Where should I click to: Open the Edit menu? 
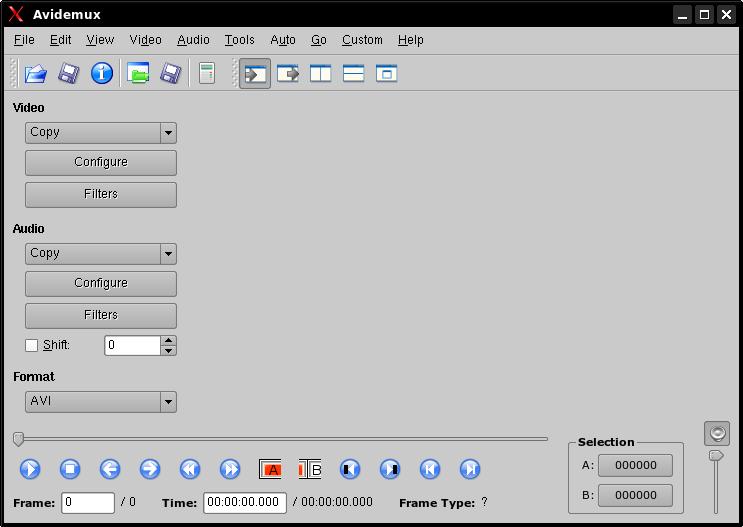point(61,40)
